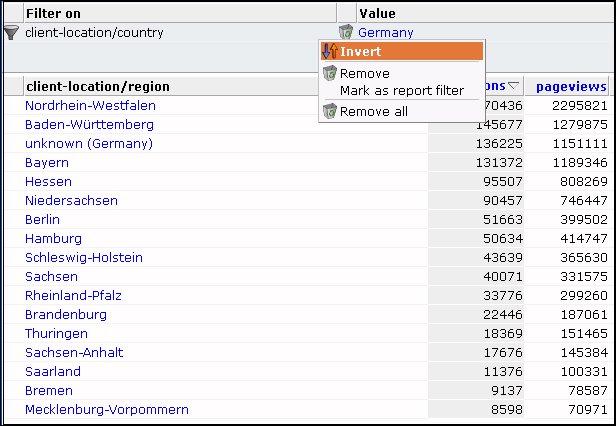Click the Value column header

tap(377, 14)
